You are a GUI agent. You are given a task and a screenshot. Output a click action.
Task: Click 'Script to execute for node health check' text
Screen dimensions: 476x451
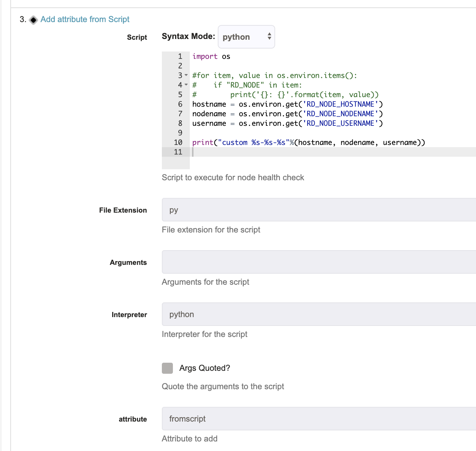pos(233,177)
